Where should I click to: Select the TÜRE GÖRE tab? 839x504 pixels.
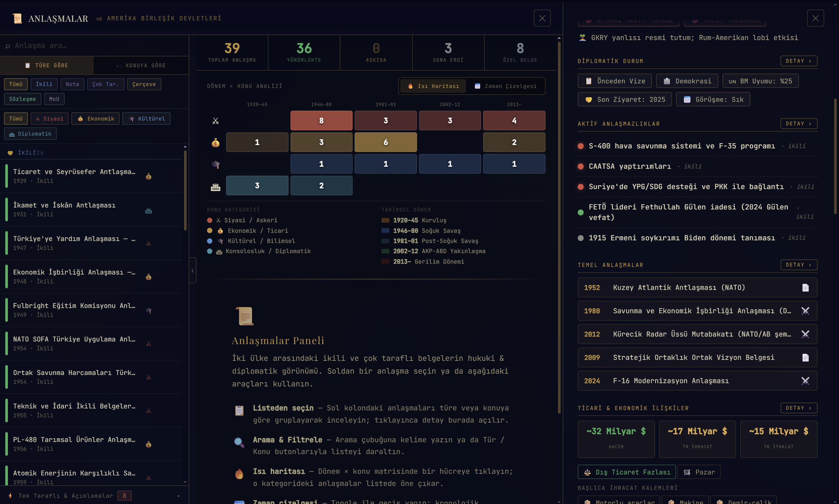pyautogui.click(x=47, y=65)
